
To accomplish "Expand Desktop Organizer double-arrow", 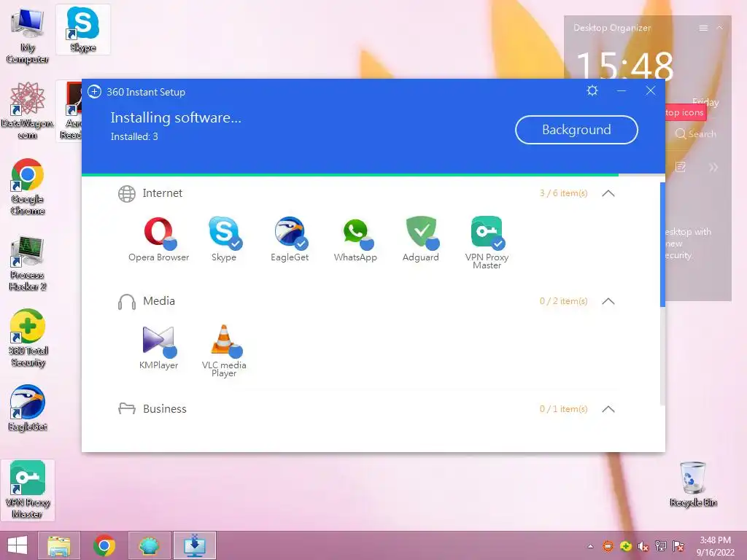I will pos(713,167).
